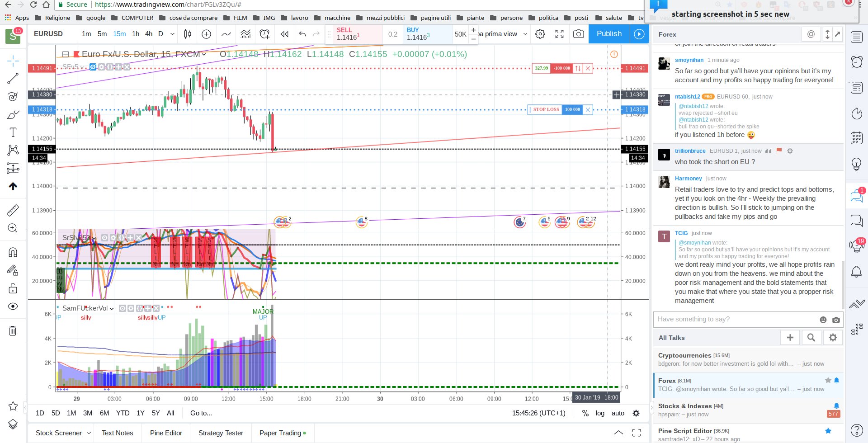Open the economic calendar panel

[857, 138]
